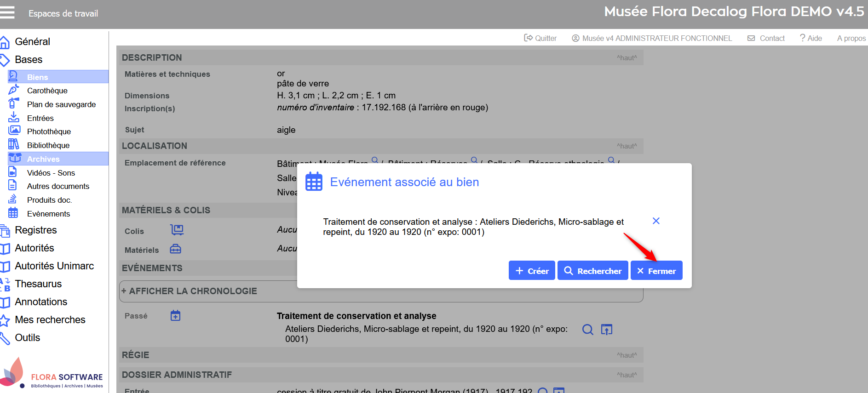Remove the associated event with X icon
This screenshot has width=868, height=393.
(656, 221)
